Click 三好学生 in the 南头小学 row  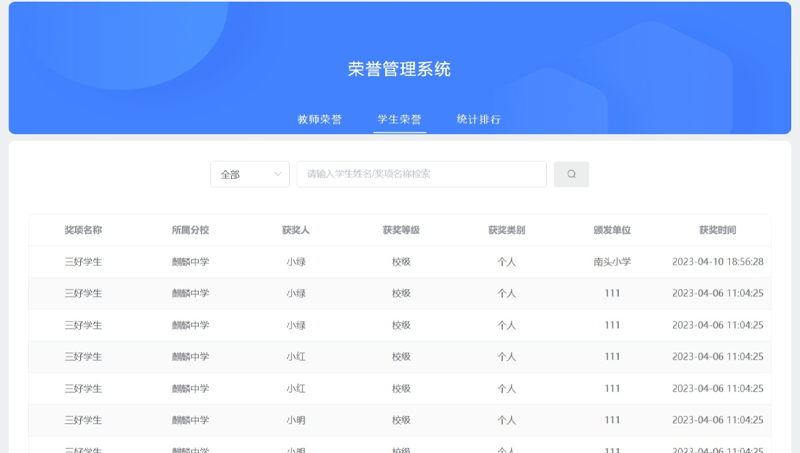point(83,262)
